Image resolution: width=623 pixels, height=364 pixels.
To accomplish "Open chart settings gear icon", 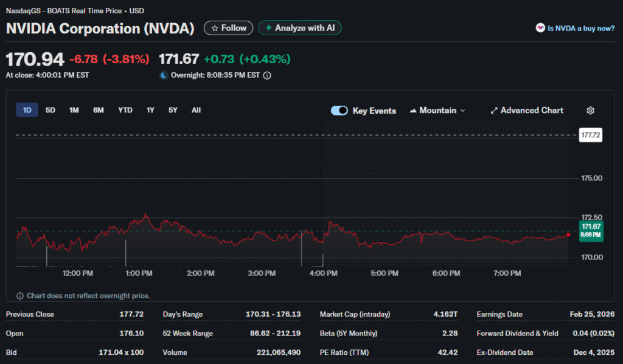I will pyautogui.click(x=590, y=111).
